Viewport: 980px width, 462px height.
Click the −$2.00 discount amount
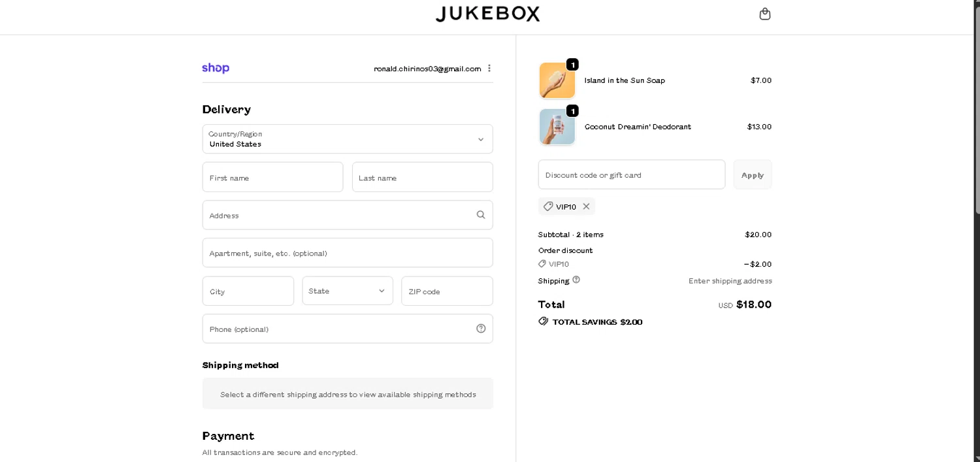click(x=758, y=264)
